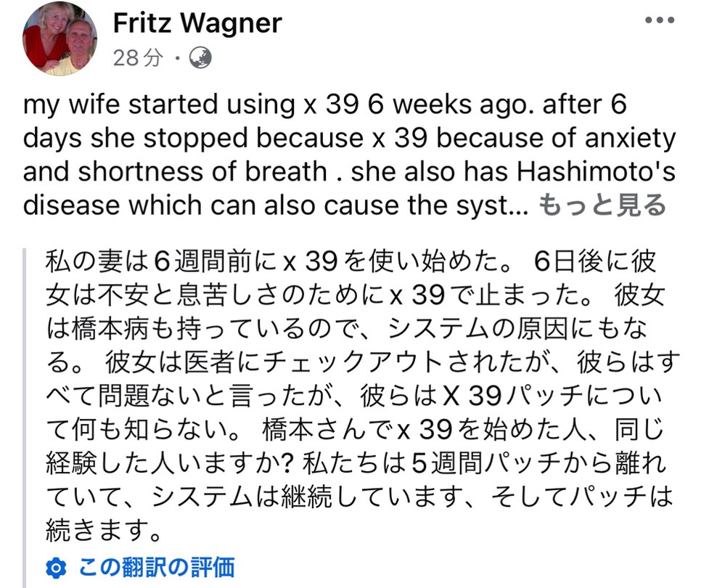Click the dot separator after the timestamp

pyautogui.click(x=177, y=58)
